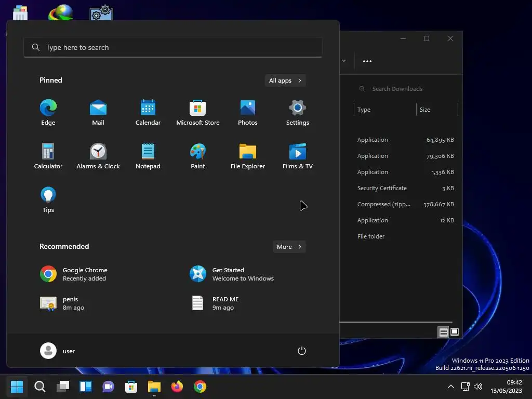This screenshot has width=532, height=399.
Task: Select the gears desktop icon
Action: (101, 12)
